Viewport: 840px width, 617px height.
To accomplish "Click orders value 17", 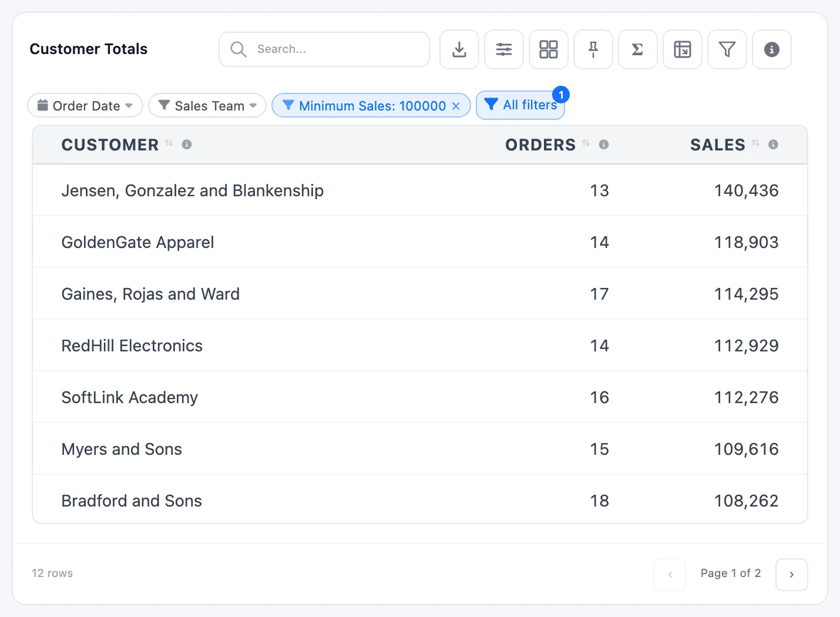I will tap(599, 294).
